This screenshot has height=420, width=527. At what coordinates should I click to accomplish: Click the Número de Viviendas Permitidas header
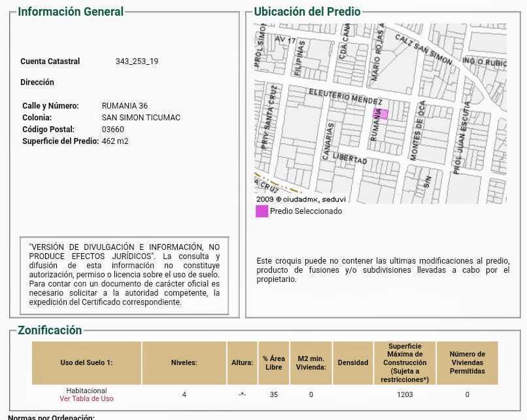(x=467, y=362)
